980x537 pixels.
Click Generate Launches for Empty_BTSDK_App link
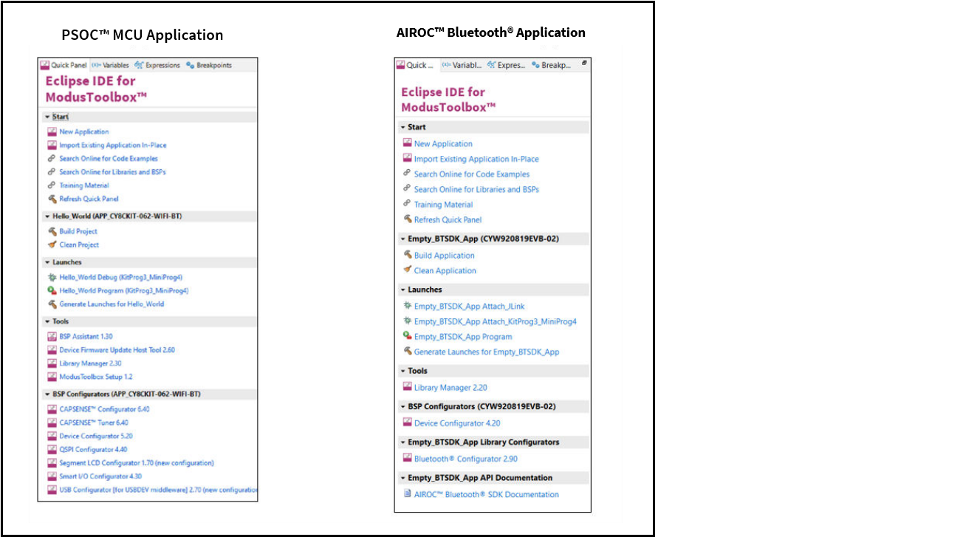click(x=486, y=352)
